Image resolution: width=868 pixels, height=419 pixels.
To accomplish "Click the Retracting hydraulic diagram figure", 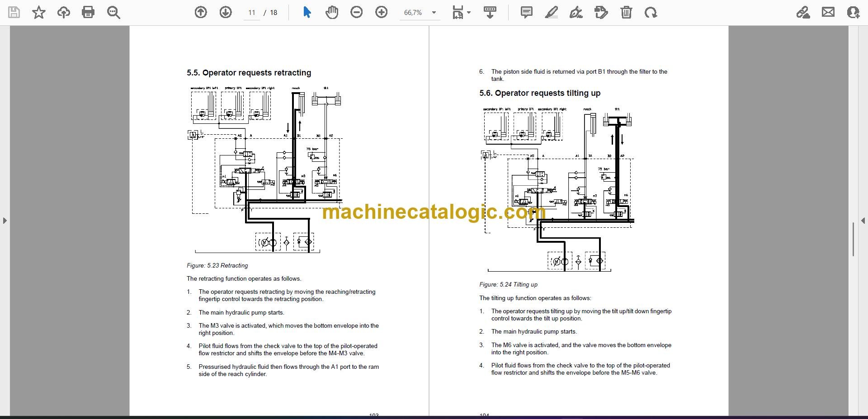I will (265, 169).
